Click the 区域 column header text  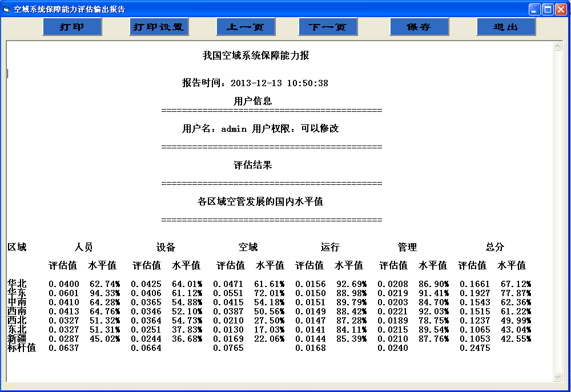(x=17, y=247)
